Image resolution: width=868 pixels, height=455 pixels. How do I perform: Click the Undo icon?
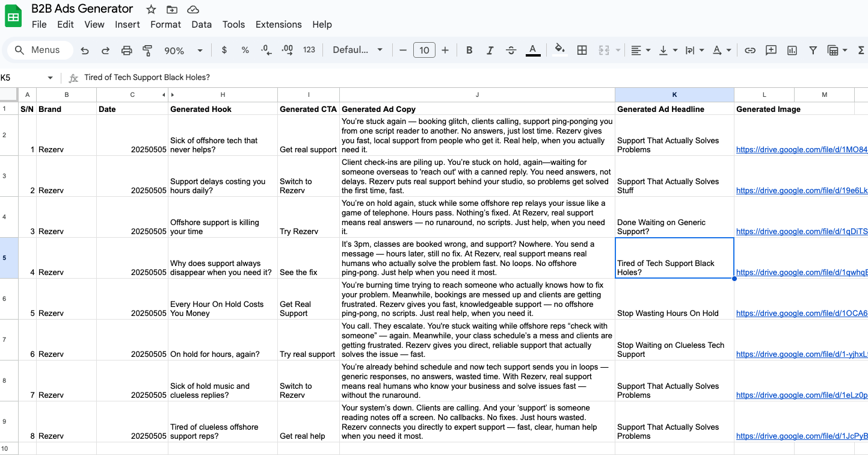85,51
